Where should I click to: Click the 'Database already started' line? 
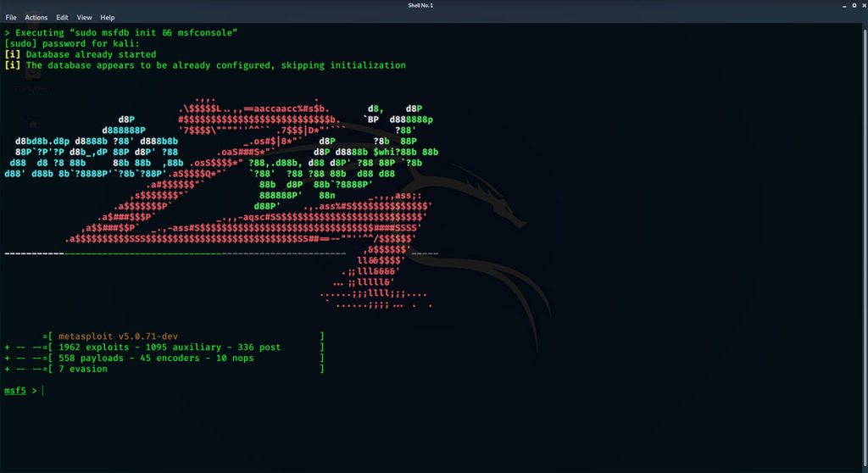(81, 54)
